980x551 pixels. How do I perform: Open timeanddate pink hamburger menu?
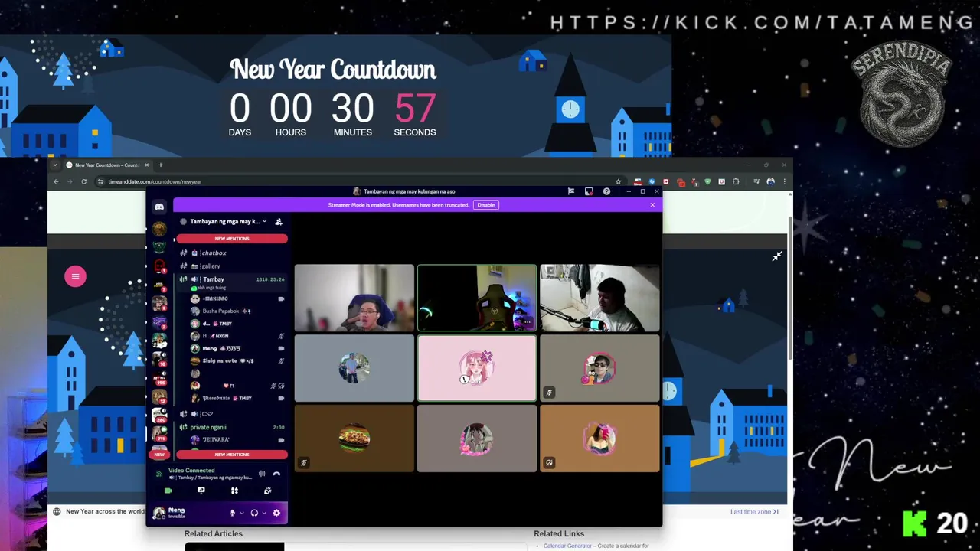(75, 276)
